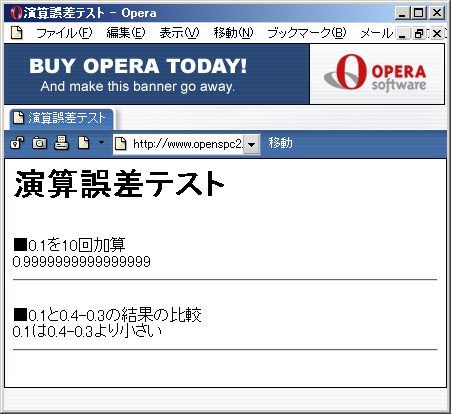Maximize the Opera main window
The height and width of the screenshot is (414, 451).
(419, 13)
